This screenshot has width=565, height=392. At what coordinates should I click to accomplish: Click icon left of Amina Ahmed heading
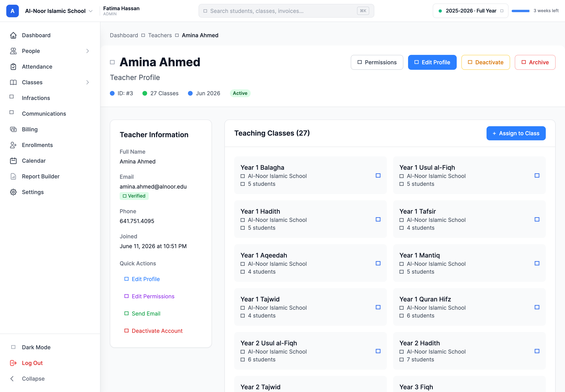click(x=112, y=62)
